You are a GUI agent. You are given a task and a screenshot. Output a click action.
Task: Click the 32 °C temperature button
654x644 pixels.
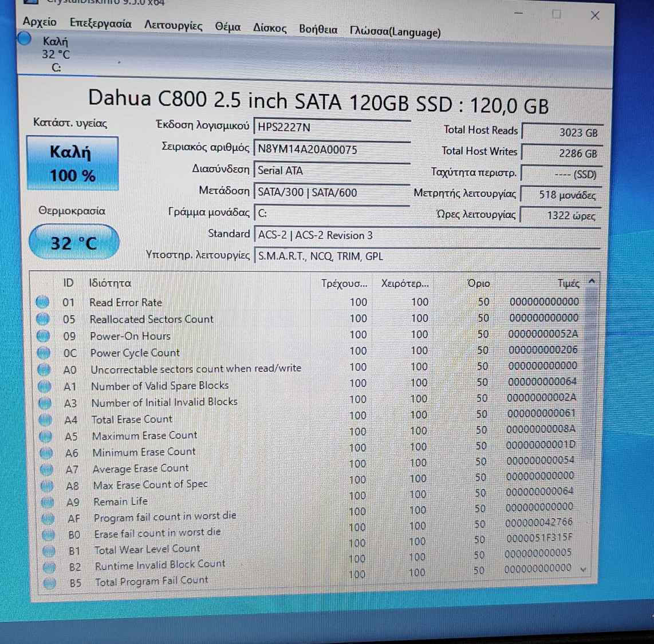(x=74, y=243)
